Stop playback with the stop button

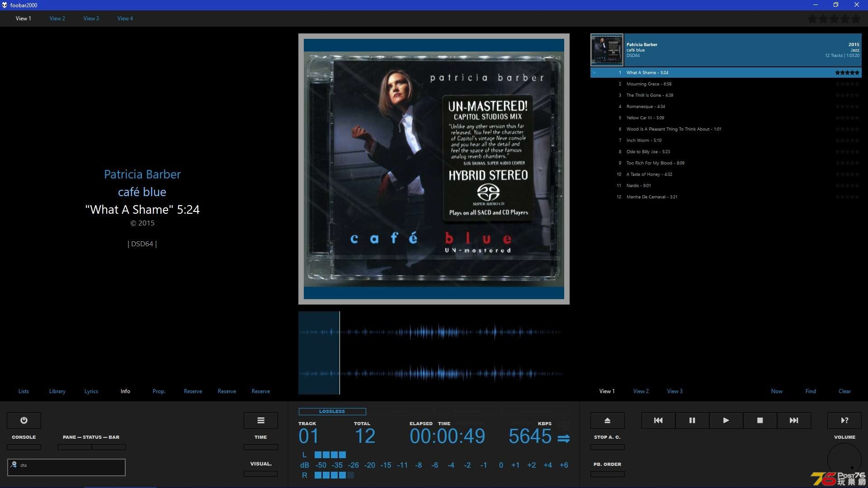tap(760, 420)
